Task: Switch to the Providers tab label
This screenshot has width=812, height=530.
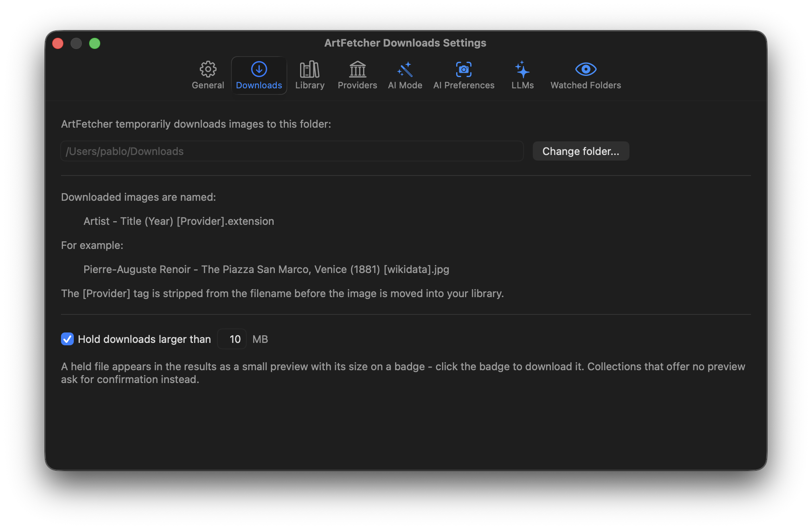Action: pos(357,85)
